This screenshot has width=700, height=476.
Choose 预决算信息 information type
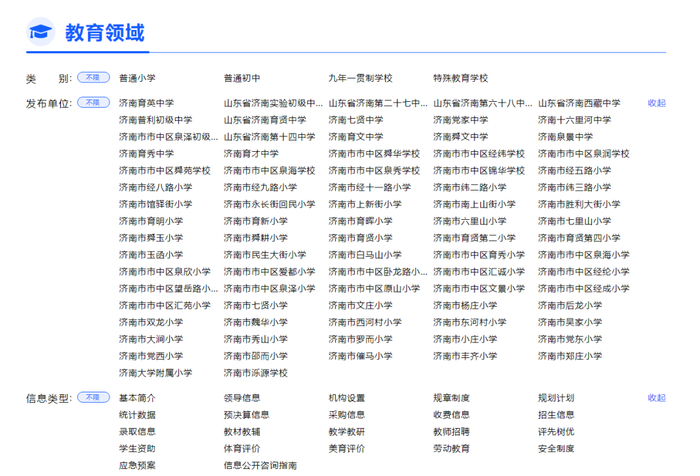coord(246,415)
